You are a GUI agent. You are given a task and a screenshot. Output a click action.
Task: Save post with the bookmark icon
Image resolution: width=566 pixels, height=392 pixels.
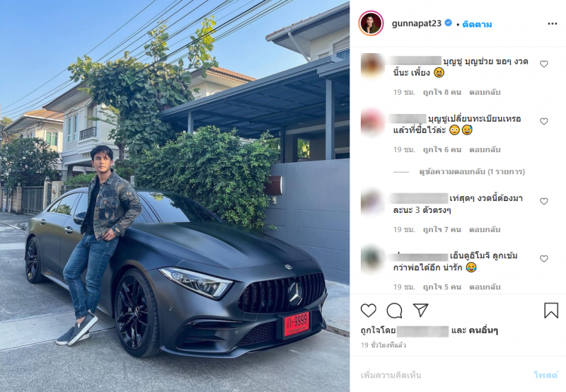coord(551,311)
